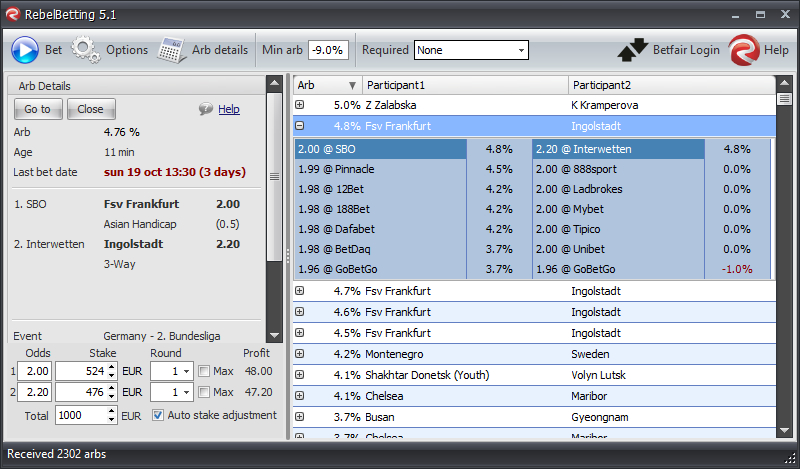Select the 2.00 @ Unibet odds
Viewport: 800px width, 469px height.
click(619, 249)
